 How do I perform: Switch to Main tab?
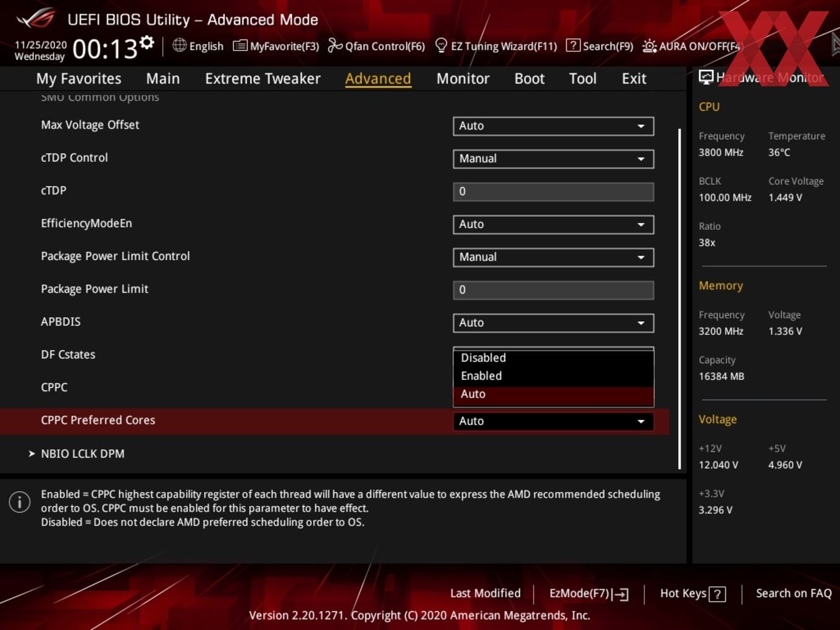(163, 78)
